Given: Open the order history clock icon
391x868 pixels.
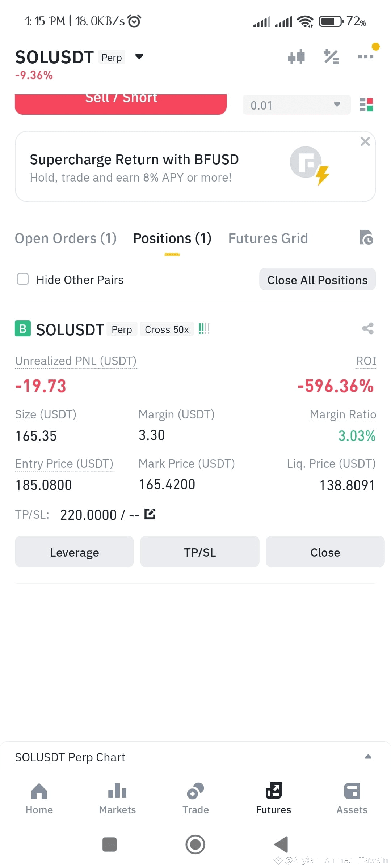Looking at the screenshot, I should [366, 238].
